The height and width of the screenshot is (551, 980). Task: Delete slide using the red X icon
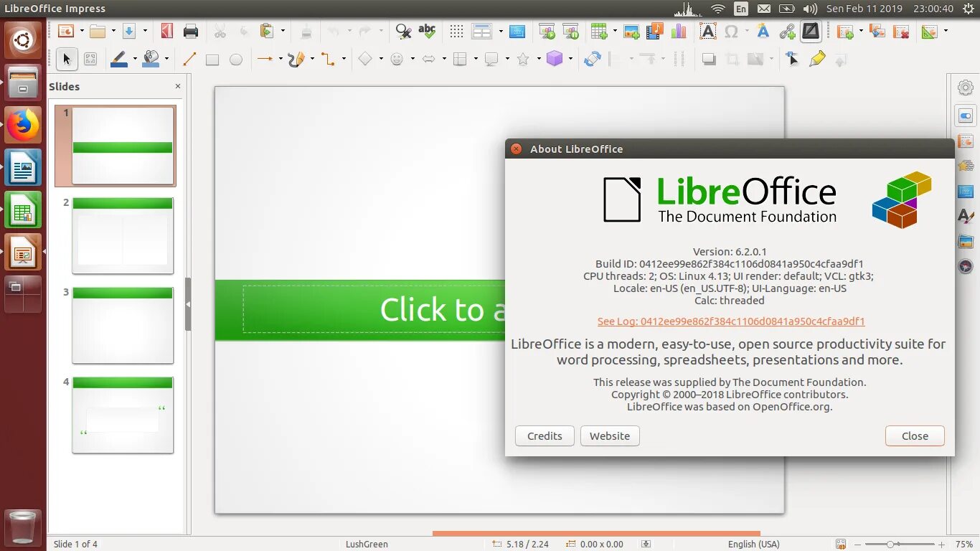point(901,31)
